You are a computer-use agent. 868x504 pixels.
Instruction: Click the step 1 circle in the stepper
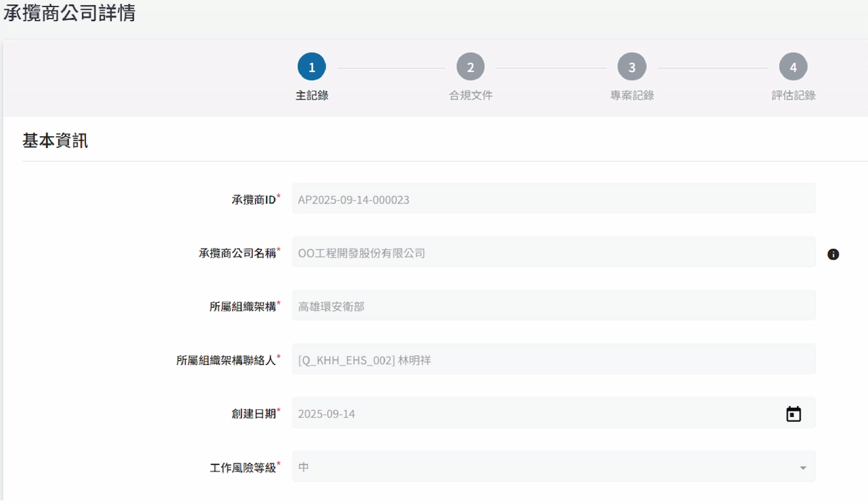coord(312,67)
